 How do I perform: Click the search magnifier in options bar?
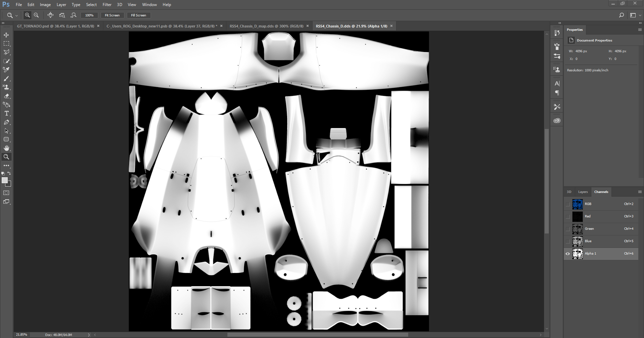(621, 15)
